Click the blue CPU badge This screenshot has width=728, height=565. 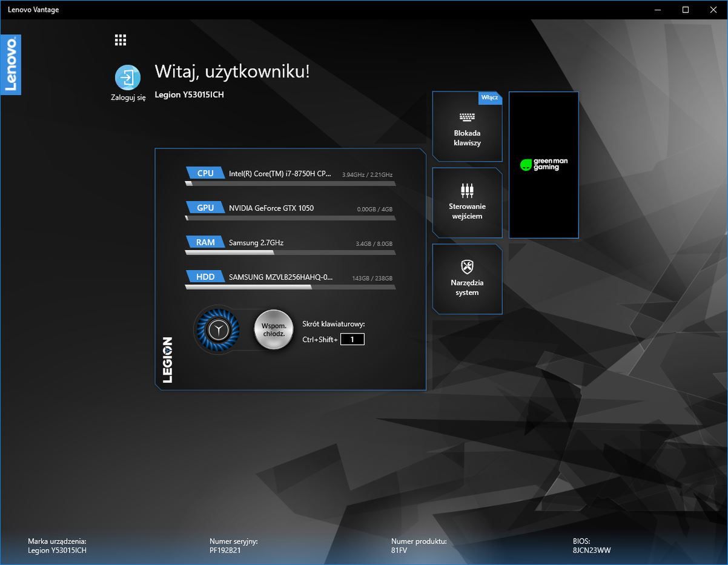click(204, 173)
